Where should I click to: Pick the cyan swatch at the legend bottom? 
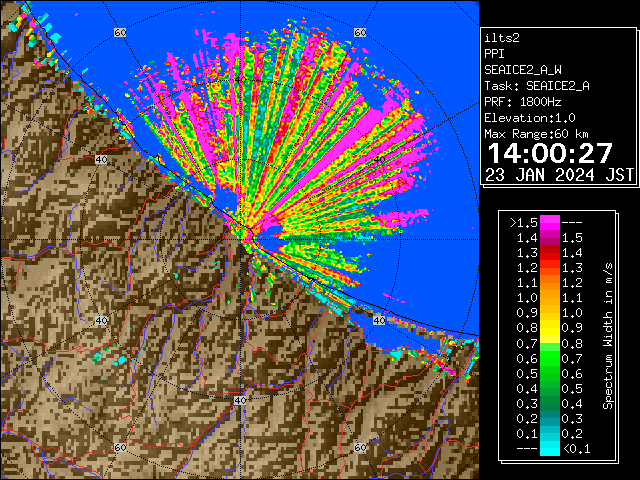coord(550,448)
